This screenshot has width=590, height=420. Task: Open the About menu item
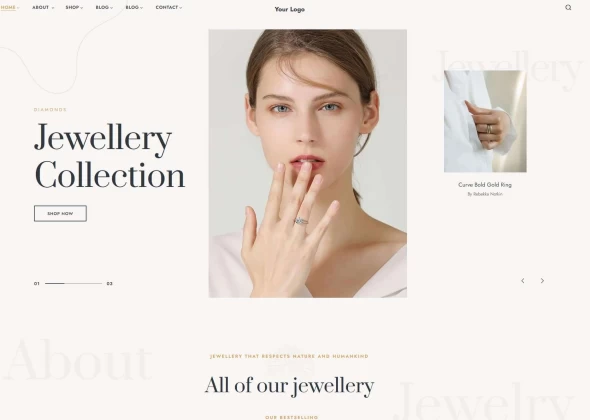[41, 8]
